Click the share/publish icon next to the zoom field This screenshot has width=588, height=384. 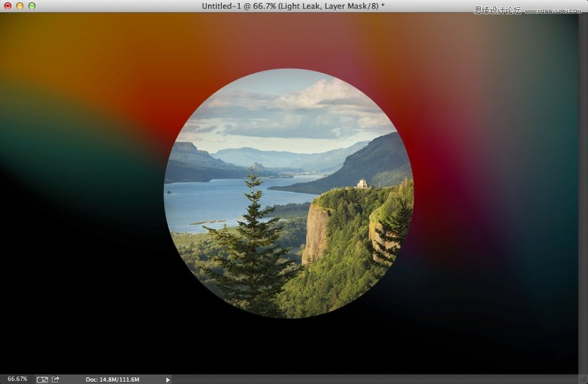[55, 379]
